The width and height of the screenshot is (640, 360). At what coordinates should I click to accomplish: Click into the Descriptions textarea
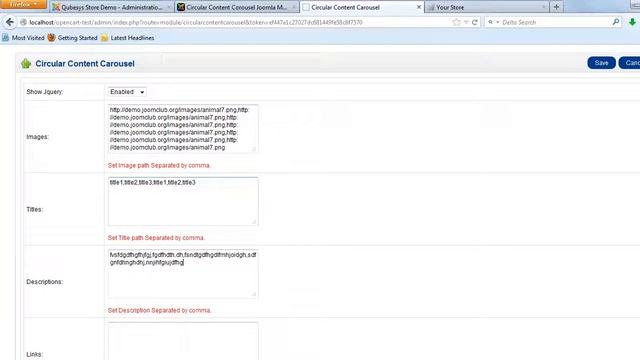tap(183, 274)
